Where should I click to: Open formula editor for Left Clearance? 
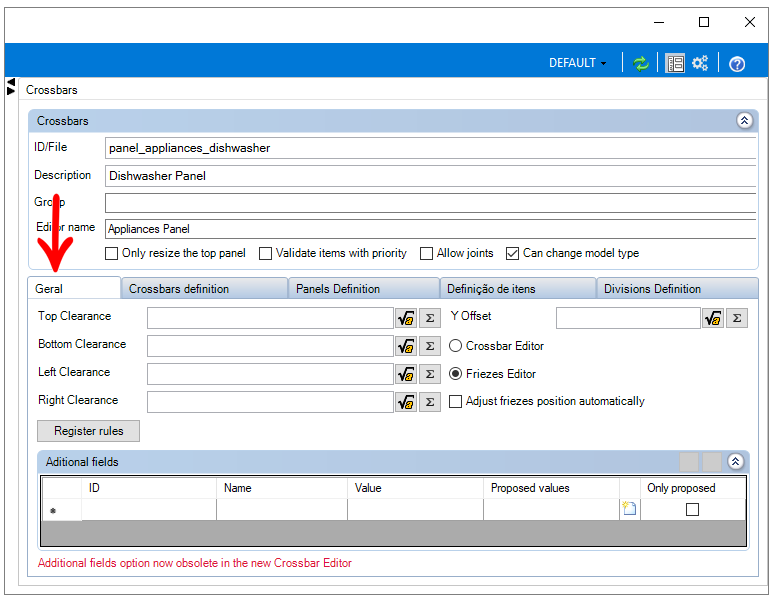[x=406, y=374]
